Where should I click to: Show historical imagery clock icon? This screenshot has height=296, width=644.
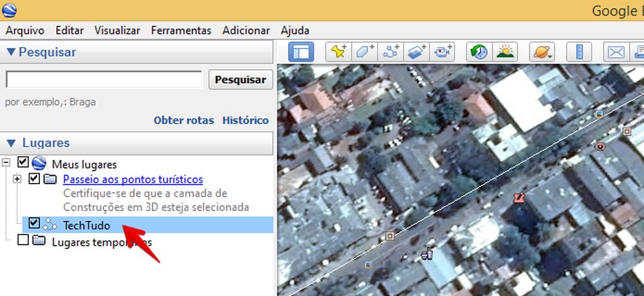[479, 52]
